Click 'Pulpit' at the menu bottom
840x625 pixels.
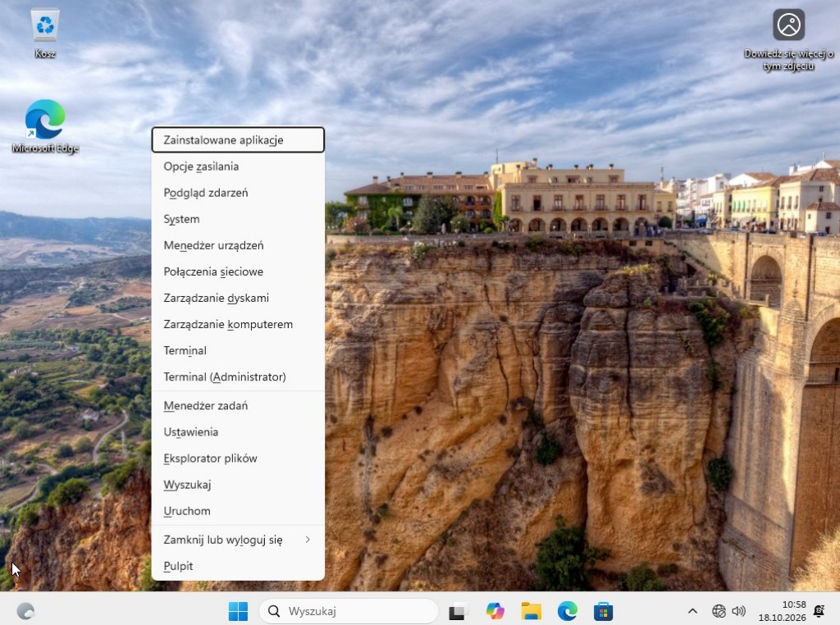tap(238, 566)
